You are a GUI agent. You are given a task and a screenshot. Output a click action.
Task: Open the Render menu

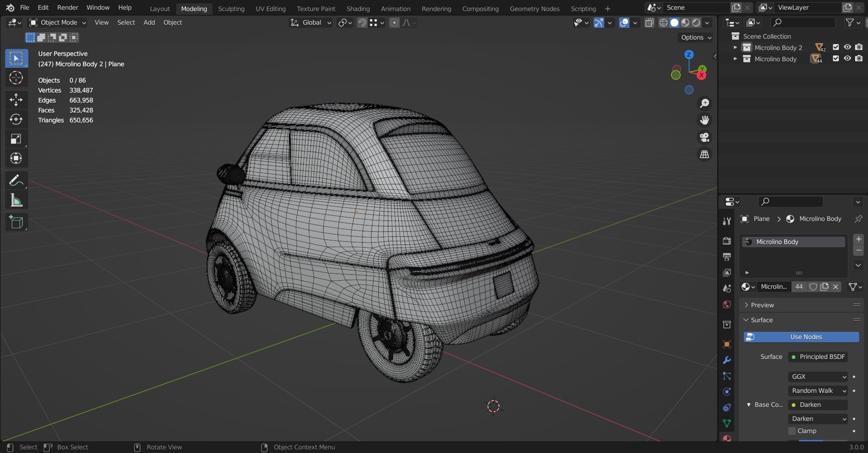coord(67,8)
